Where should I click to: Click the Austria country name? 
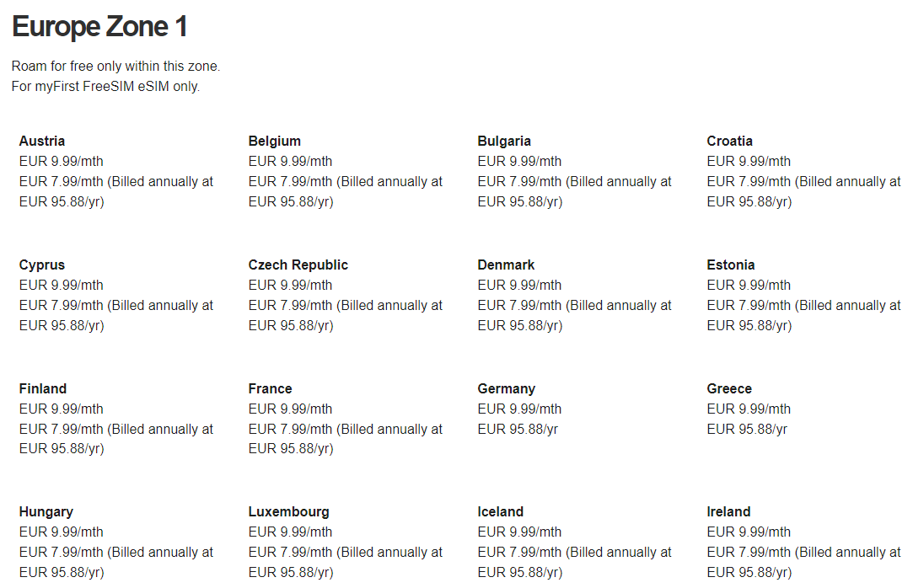click(42, 141)
